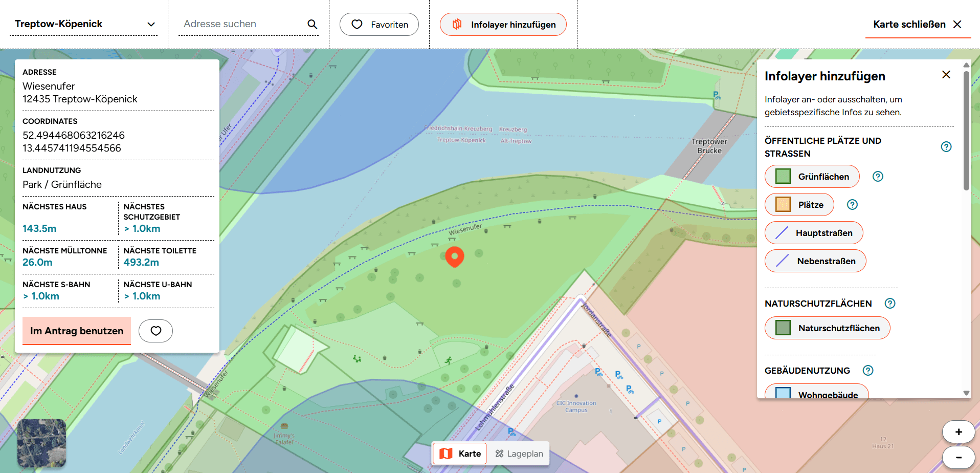The height and width of the screenshot is (473, 980).
Task: Open help for Gebäudenutzung section
Action: coord(868,371)
